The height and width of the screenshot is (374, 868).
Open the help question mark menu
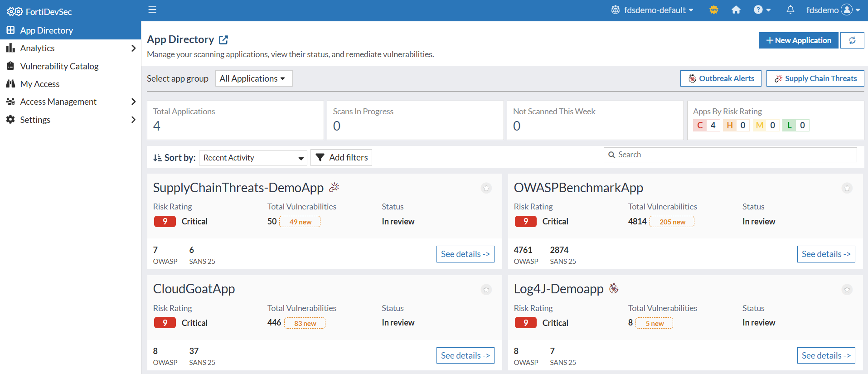762,10
